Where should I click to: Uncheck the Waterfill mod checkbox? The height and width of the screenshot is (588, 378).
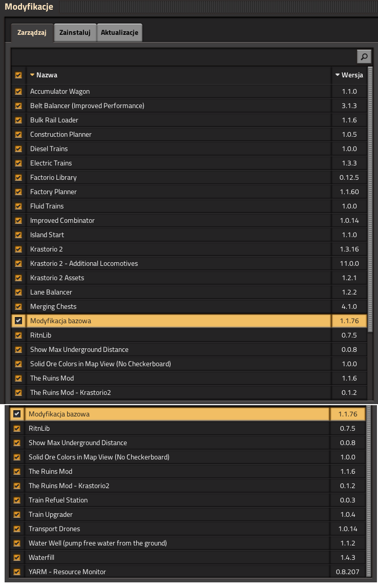pos(17,557)
